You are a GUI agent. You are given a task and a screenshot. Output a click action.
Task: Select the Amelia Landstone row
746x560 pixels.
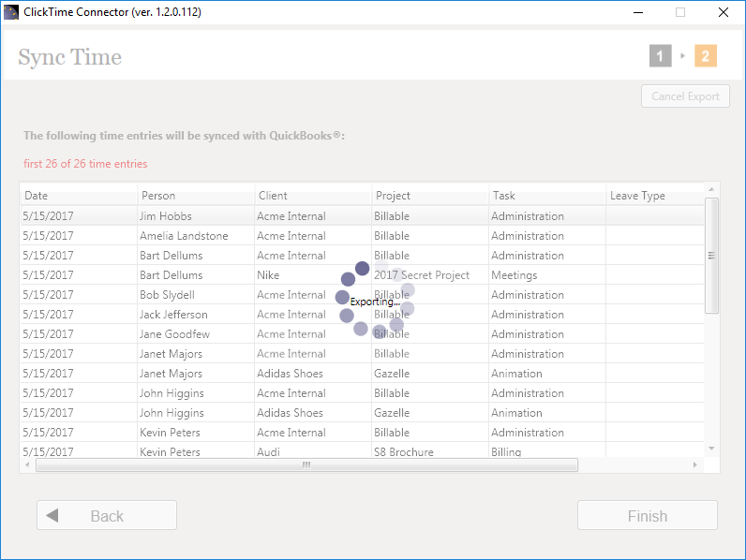pyautogui.click(x=362, y=236)
